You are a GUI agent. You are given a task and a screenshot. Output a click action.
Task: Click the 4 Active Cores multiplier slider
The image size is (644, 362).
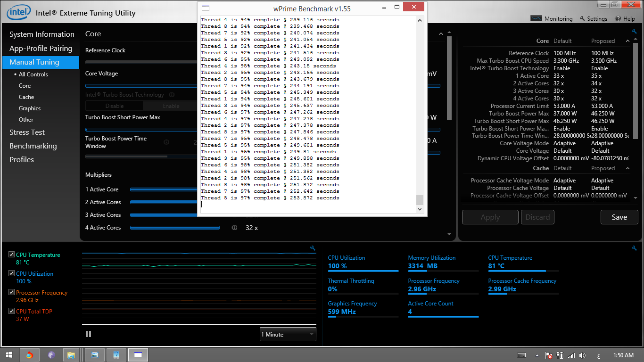tap(175, 228)
